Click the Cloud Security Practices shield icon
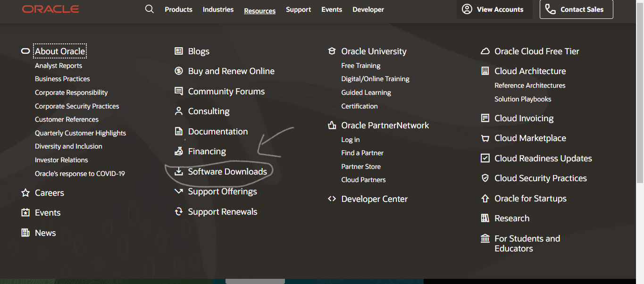Image resolution: width=644 pixels, height=284 pixels. pyautogui.click(x=485, y=178)
